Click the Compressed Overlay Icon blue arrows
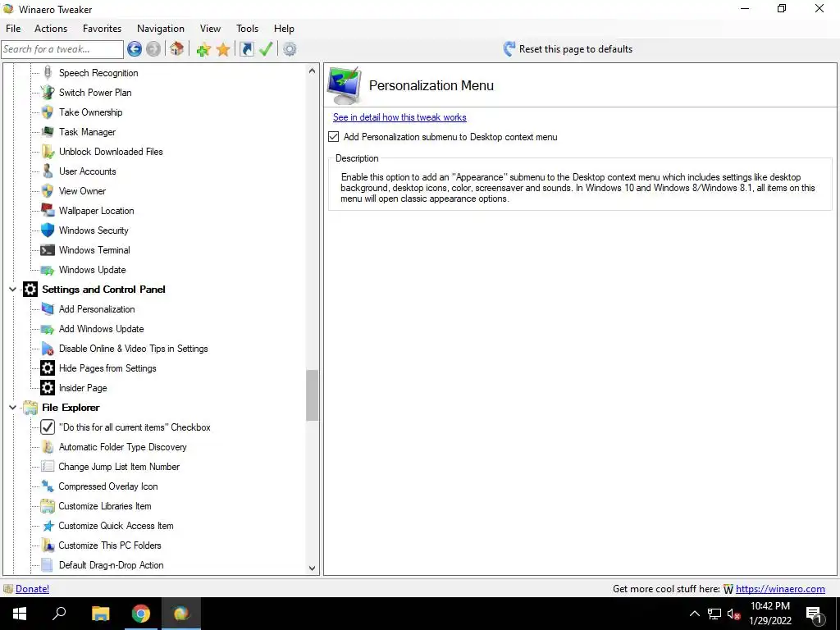 point(48,486)
